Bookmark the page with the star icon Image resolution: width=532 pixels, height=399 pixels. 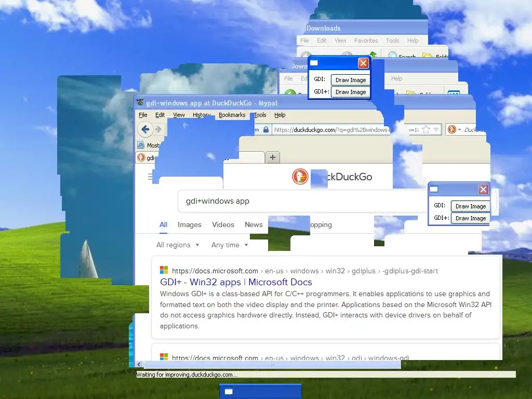pos(426,129)
